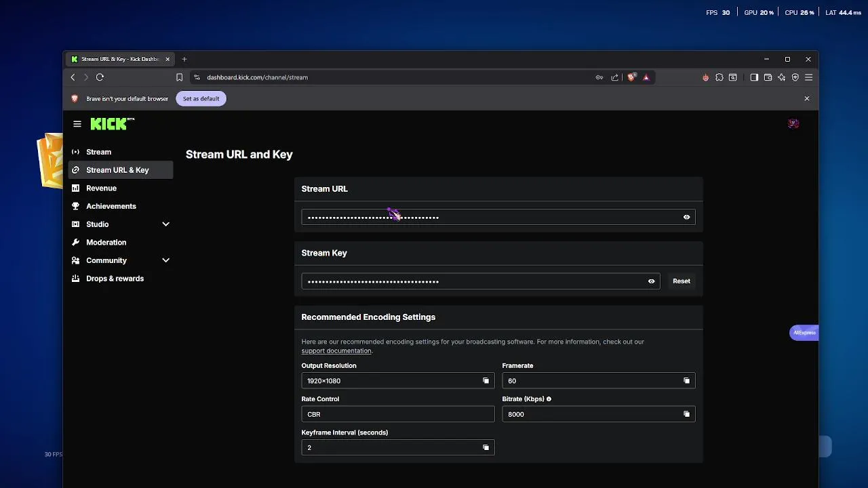Open the tab search icon
Viewport: 868px width, 488px height.
732,77
